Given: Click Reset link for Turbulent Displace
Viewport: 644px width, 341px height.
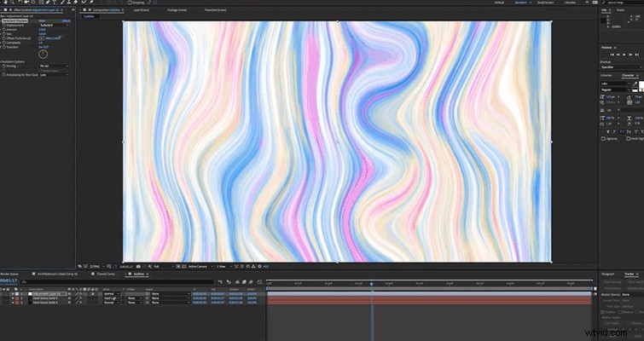Looking at the screenshot, I should (x=42, y=20).
